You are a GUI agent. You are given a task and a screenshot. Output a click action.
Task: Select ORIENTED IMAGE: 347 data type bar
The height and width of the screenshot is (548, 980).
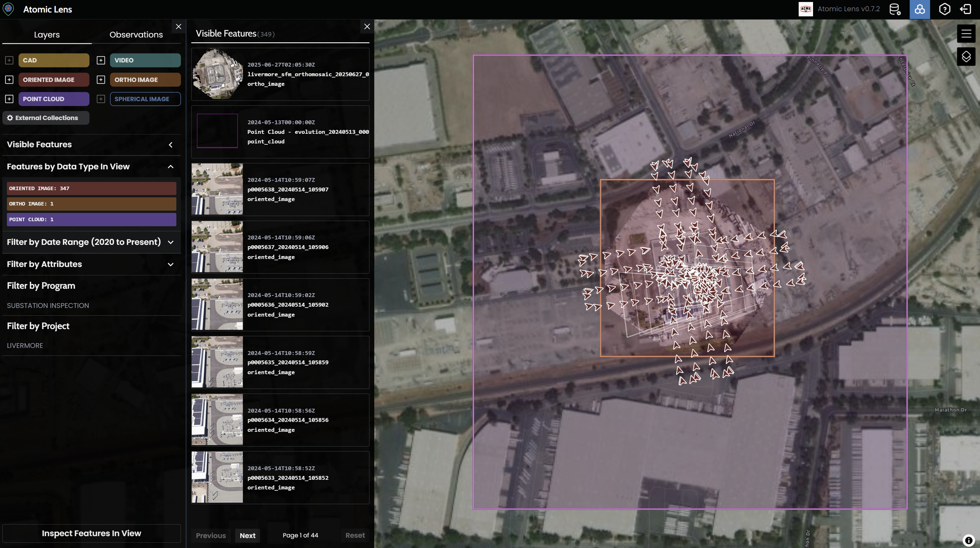pos(91,188)
